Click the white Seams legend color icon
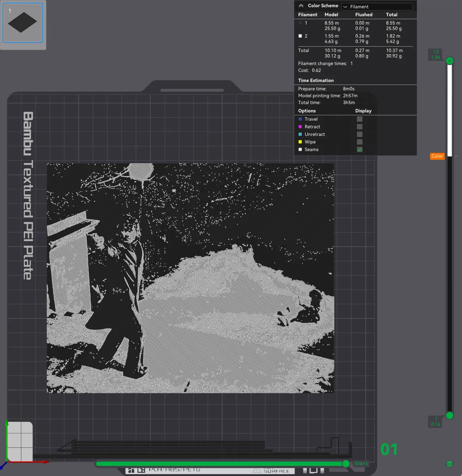This screenshot has width=462, height=476. [300, 150]
